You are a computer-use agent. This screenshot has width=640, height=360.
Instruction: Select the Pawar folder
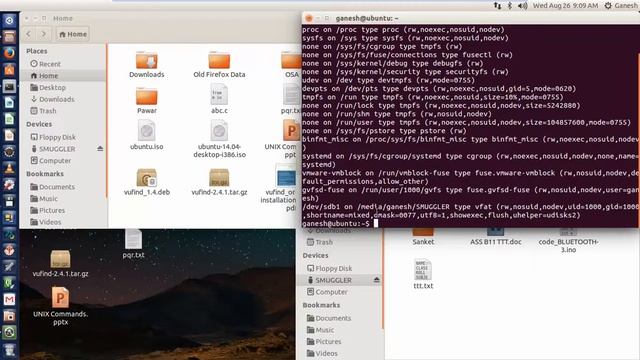click(x=147, y=100)
